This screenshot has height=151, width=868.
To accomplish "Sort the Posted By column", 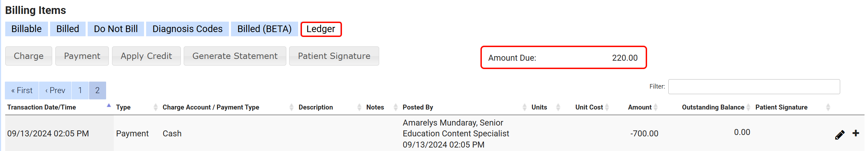I will 524,107.
